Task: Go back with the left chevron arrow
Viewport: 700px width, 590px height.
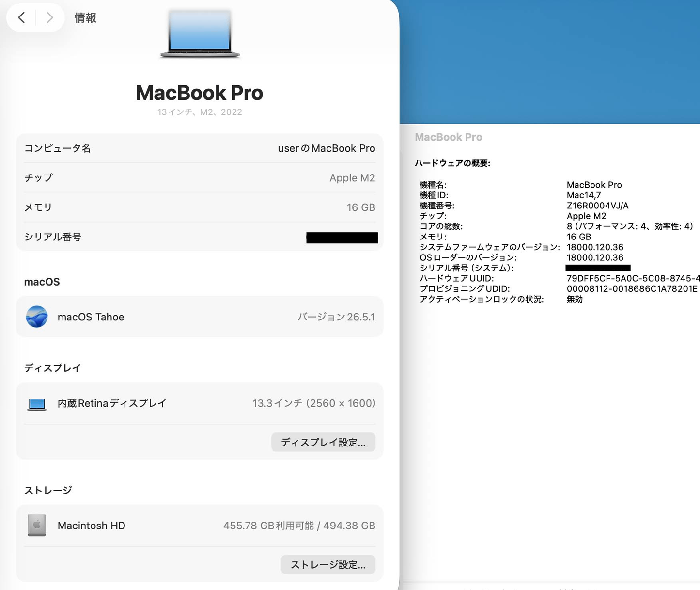Action: pos(21,18)
